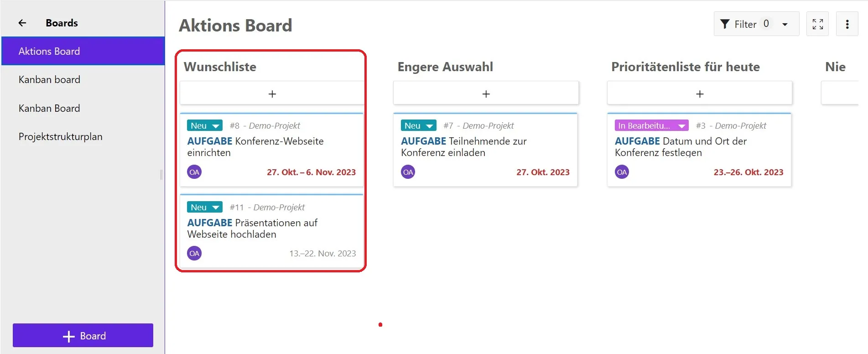Viewport: 868px width, 354px height.
Task: Add a card under Engere Auswahl
Action: coord(485,93)
